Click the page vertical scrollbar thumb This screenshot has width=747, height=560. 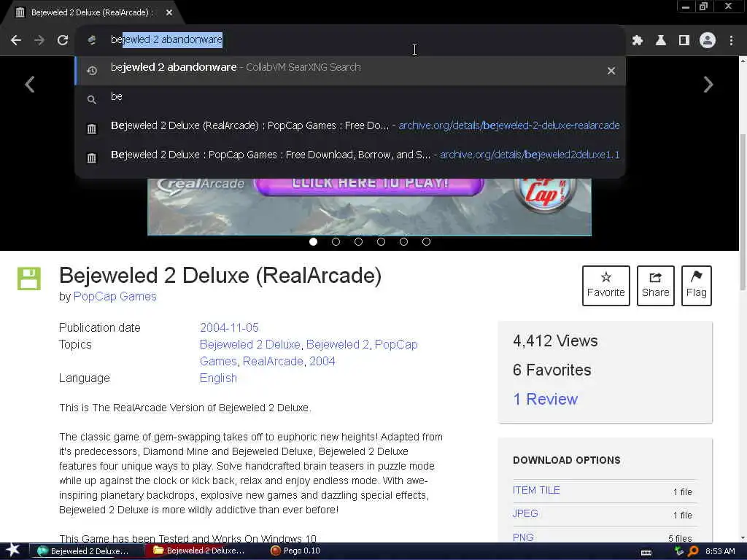[743, 212]
